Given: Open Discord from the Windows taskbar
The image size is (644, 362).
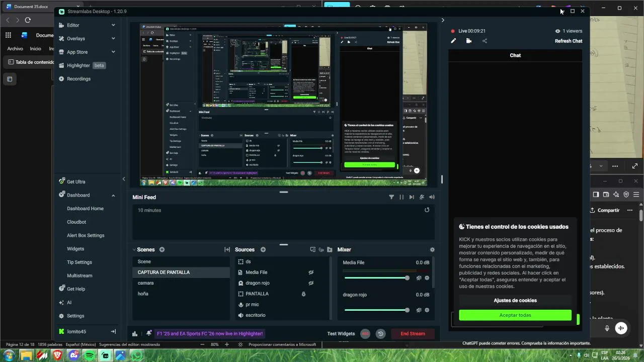Looking at the screenshot, I should (74, 355).
